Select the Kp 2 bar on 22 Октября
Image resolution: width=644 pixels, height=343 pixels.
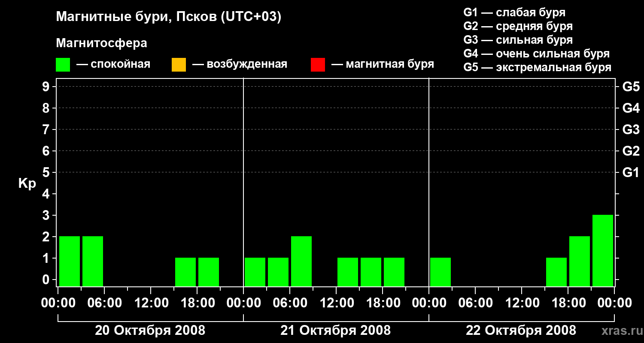pyautogui.click(x=580, y=261)
